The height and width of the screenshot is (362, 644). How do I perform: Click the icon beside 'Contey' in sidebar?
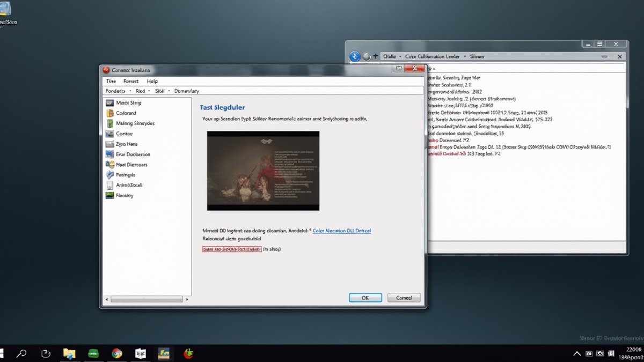tap(109, 134)
